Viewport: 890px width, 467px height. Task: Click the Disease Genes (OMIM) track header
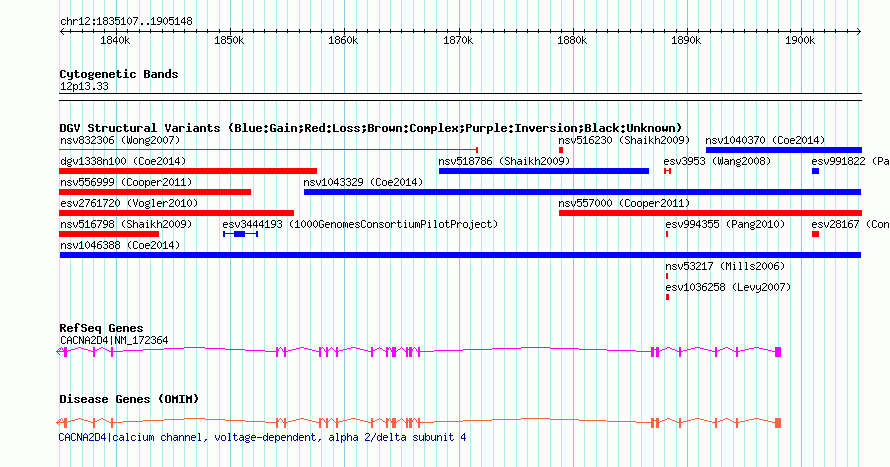pos(129,399)
